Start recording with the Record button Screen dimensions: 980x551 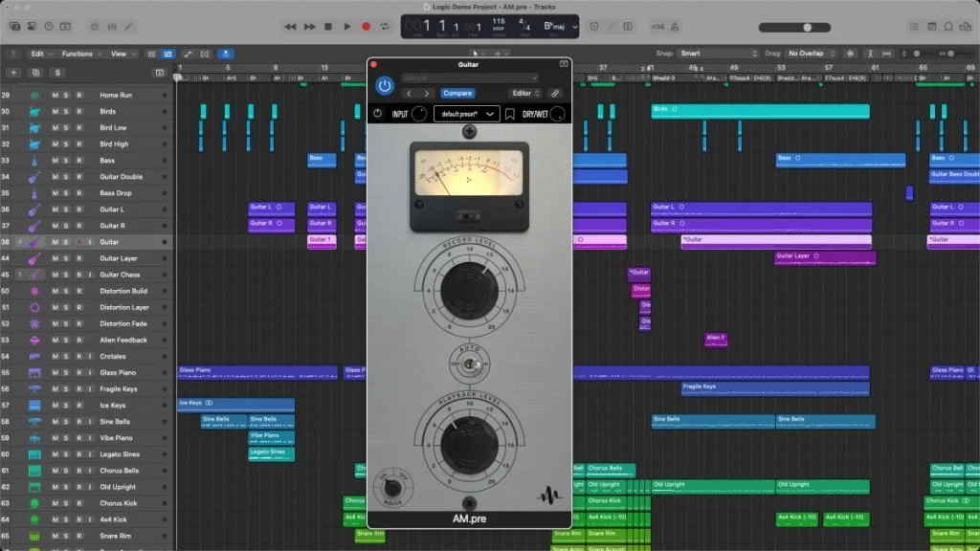[367, 27]
